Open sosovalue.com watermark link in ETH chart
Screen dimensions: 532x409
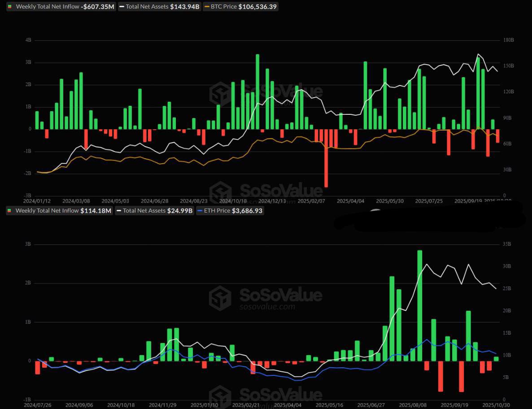pyautogui.click(x=267, y=307)
